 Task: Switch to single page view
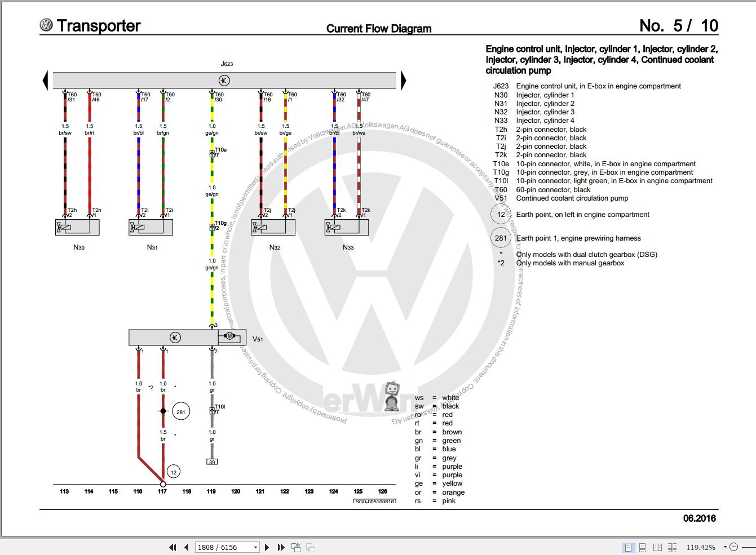tap(628, 547)
